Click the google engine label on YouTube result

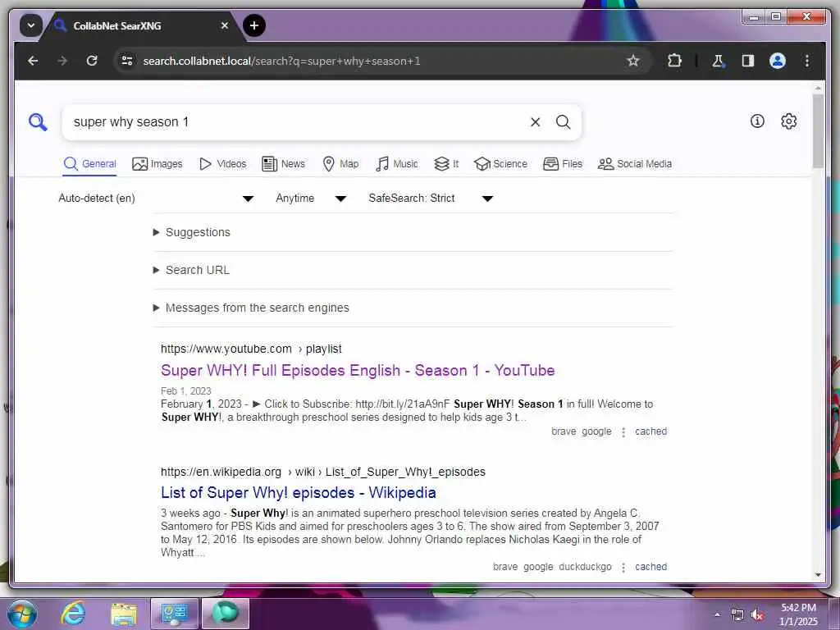[x=596, y=431]
